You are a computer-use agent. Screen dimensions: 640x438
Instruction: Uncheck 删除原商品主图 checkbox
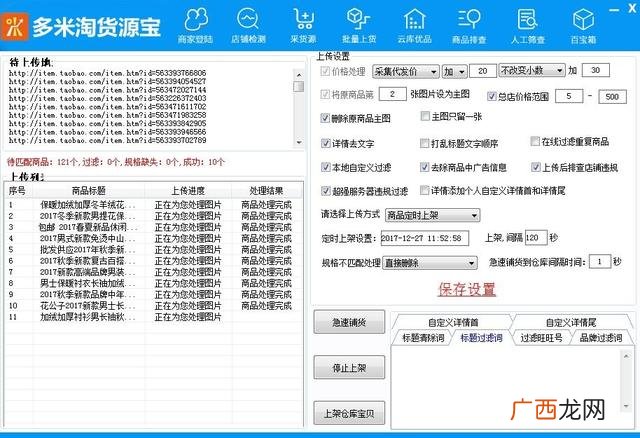coord(325,118)
